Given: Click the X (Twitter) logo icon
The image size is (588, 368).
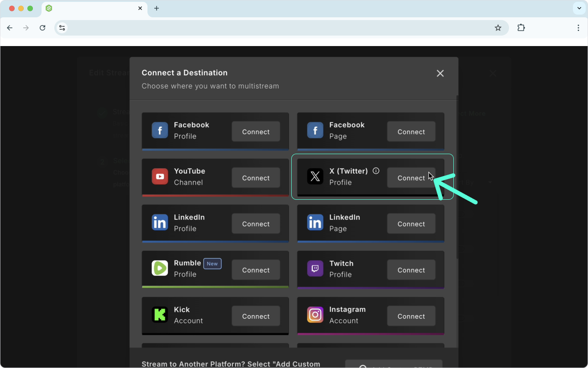Looking at the screenshot, I should (315, 176).
